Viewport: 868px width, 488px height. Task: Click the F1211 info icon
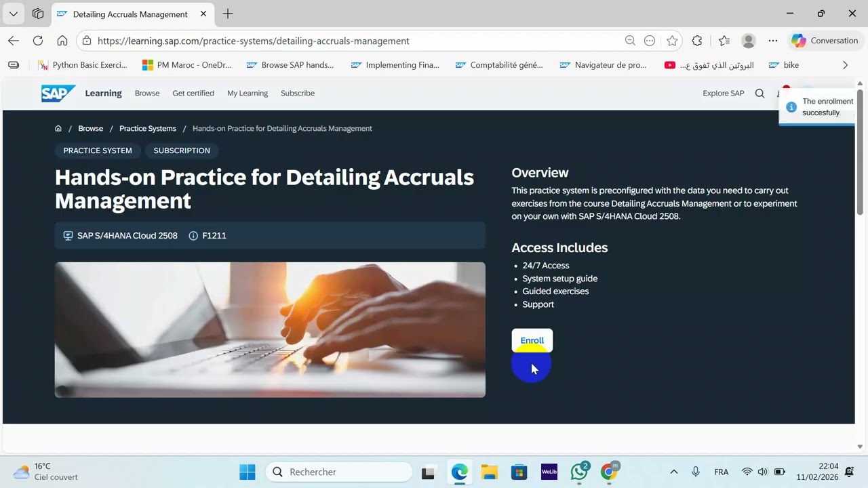193,236
